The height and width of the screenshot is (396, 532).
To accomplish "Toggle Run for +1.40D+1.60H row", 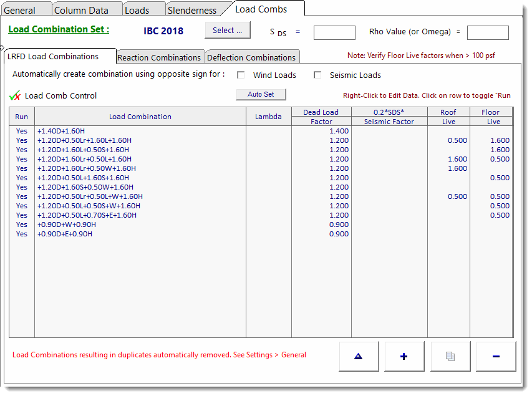I will (22, 131).
